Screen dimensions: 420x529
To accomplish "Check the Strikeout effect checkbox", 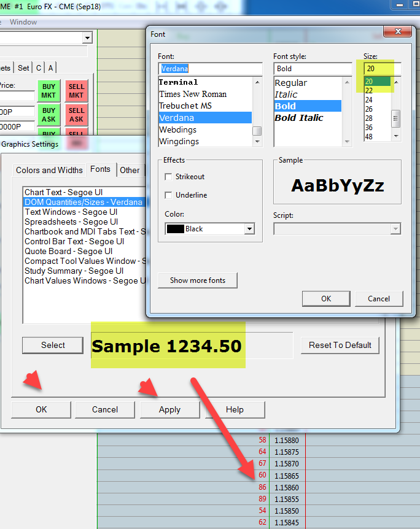I will 168,177.
